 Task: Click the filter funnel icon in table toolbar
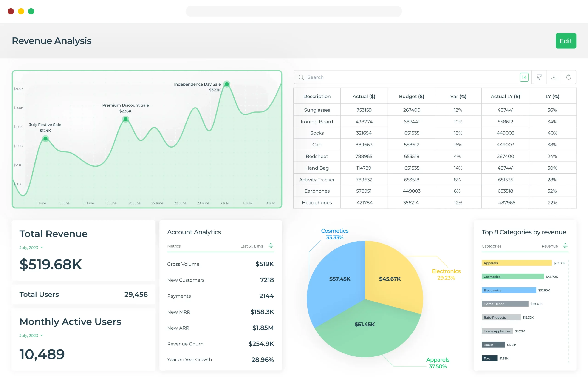[x=539, y=77]
